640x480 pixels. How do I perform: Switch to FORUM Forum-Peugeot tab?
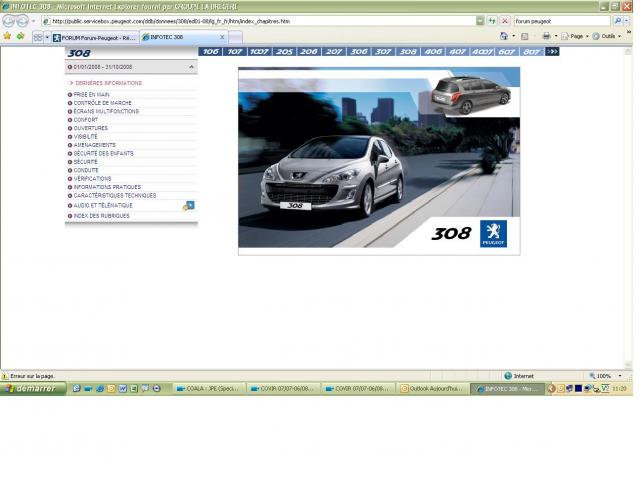(96, 38)
